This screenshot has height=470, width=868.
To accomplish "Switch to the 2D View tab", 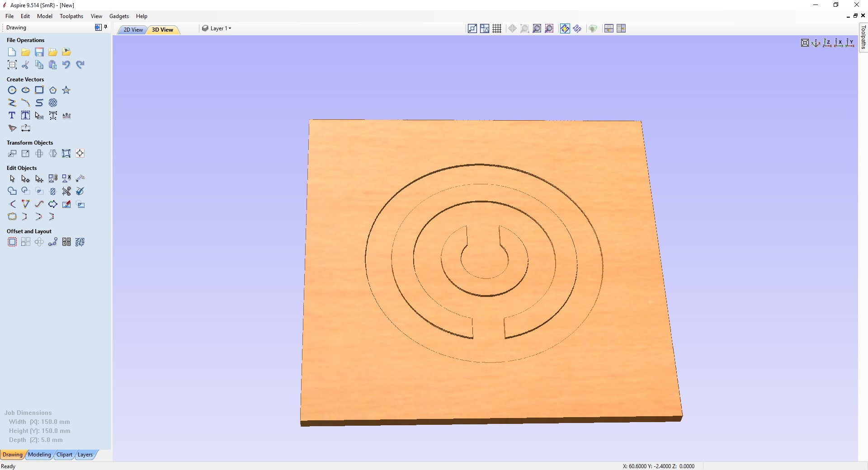I will (x=133, y=30).
